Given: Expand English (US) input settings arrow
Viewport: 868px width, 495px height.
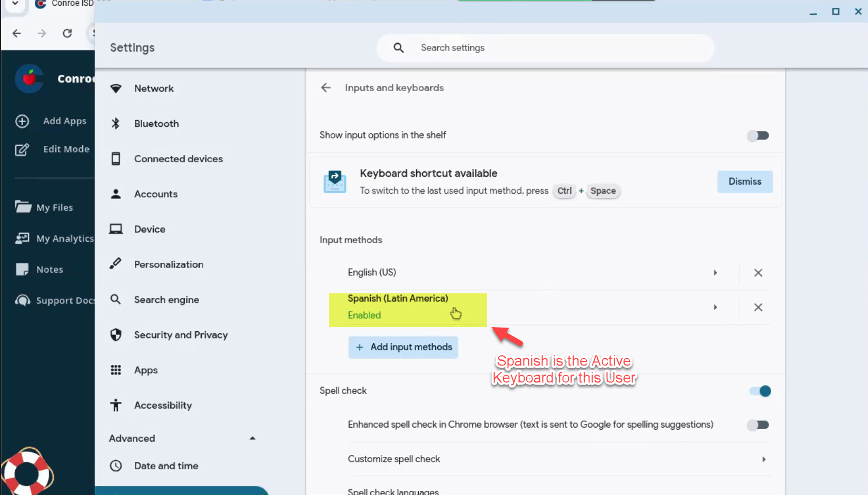Looking at the screenshot, I should (715, 273).
